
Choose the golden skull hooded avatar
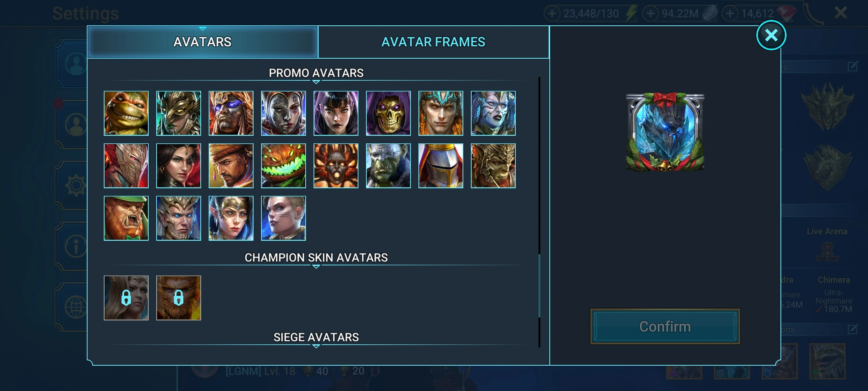(388, 113)
